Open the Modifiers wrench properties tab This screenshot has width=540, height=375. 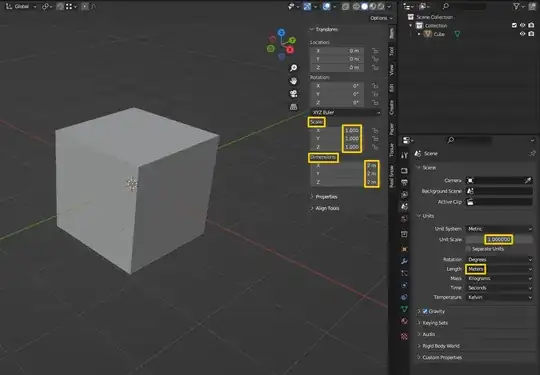pos(405,261)
